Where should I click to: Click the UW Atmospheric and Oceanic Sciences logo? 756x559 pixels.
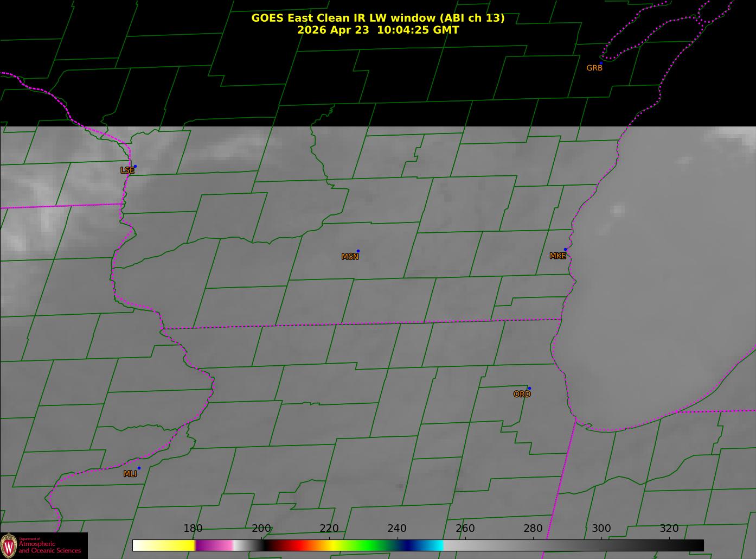click(43, 545)
